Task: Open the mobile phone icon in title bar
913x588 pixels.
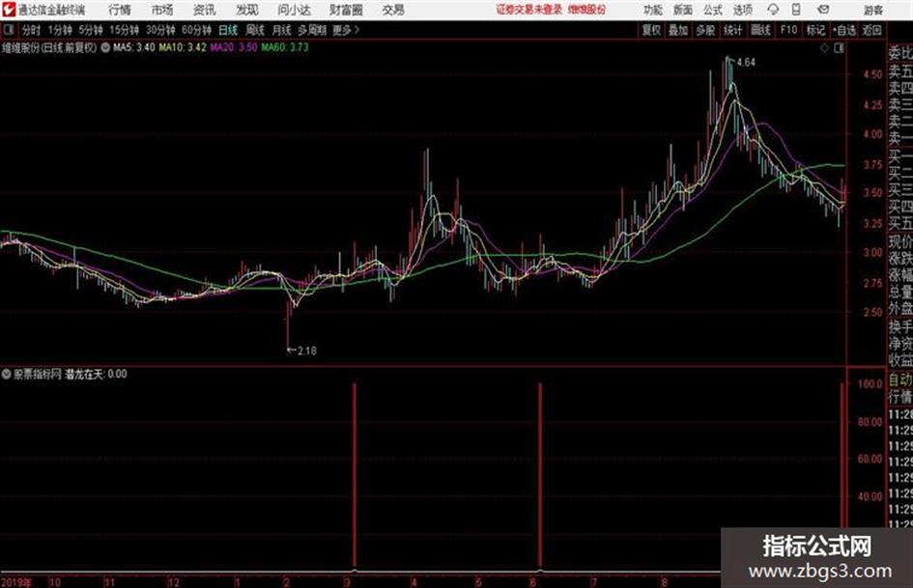Action: click(796, 10)
